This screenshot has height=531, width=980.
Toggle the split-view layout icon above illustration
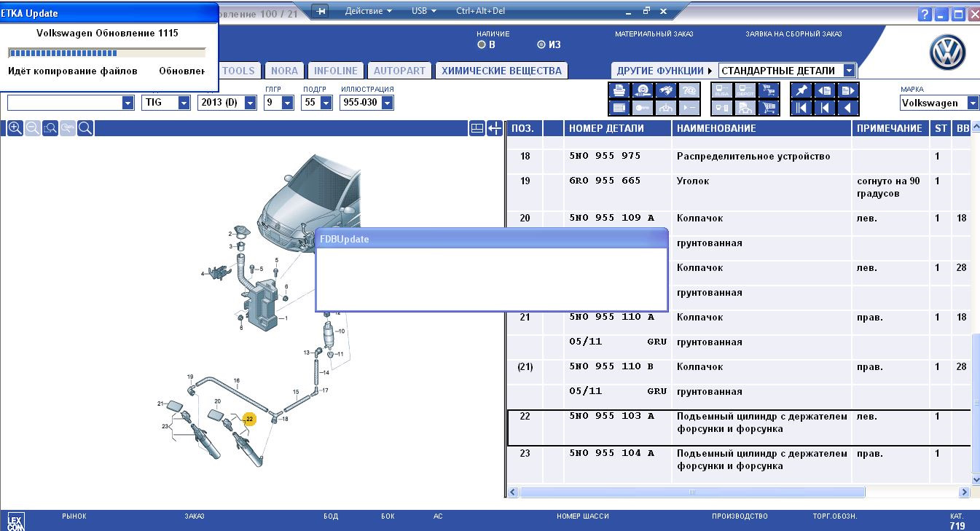click(477, 129)
